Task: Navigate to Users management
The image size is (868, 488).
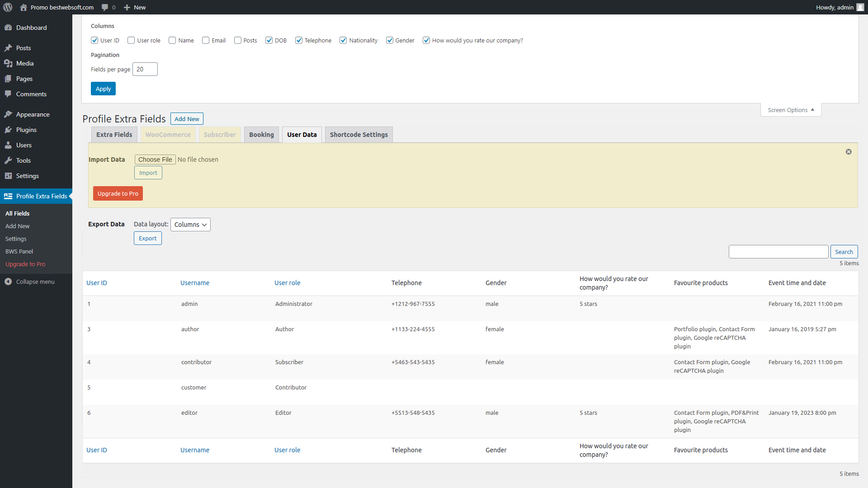Action: click(24, 145)
